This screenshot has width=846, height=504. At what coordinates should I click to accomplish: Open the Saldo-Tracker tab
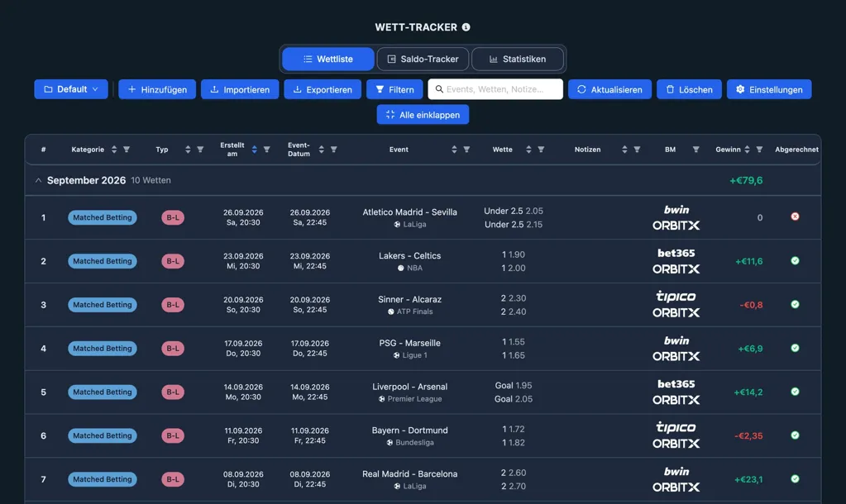(423, 59)
